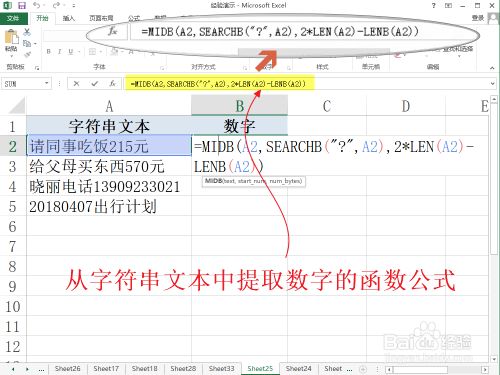Select column C header
Image resolution: width=500 pixels, height=375 pixels.
point(327,106)
